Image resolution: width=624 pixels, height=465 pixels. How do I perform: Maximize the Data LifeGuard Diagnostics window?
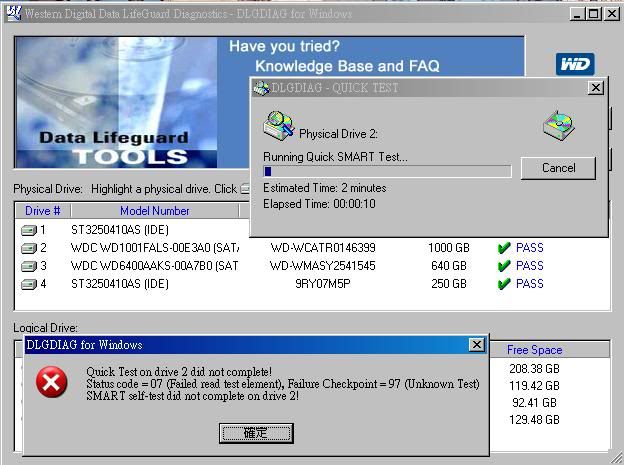click(593, 14)
